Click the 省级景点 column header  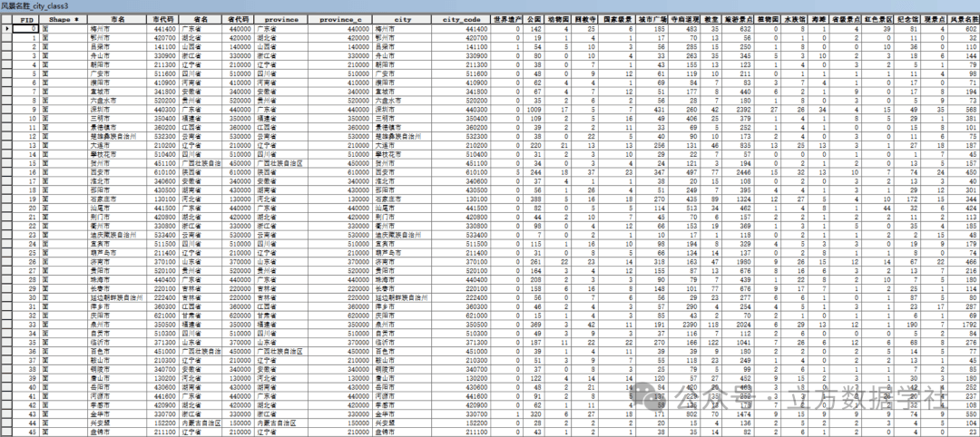(x=846, y=20)
